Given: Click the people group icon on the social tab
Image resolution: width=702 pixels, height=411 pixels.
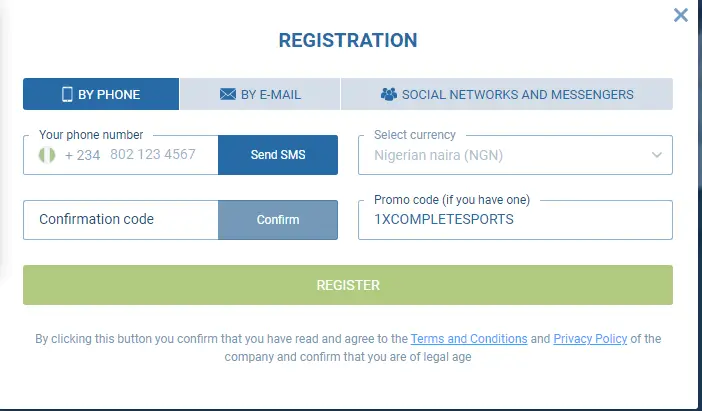Looking at the screenshot, I should tap(389, 95).
